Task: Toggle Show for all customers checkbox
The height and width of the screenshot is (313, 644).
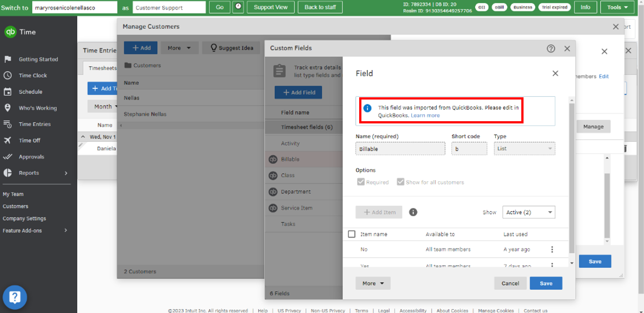Action: (x=400, y=182)
